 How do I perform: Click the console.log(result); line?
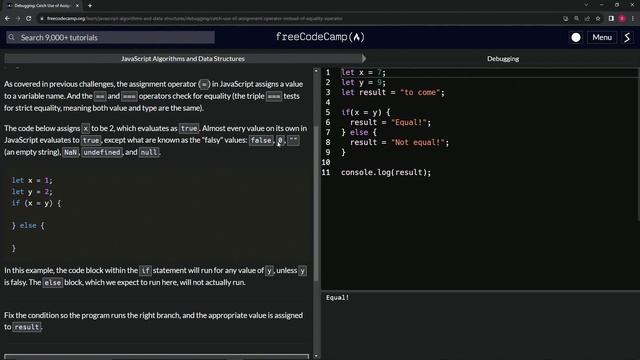(x=386, y=172)
